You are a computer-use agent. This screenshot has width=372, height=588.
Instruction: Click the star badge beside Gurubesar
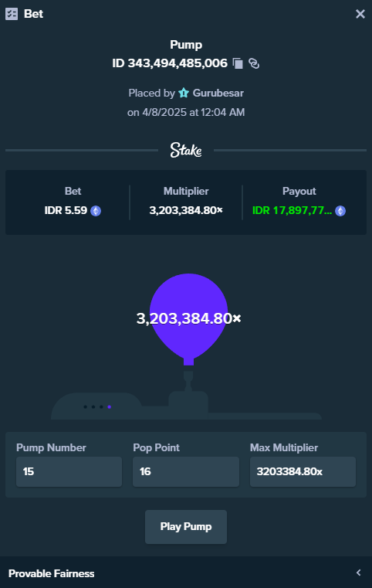184,93
